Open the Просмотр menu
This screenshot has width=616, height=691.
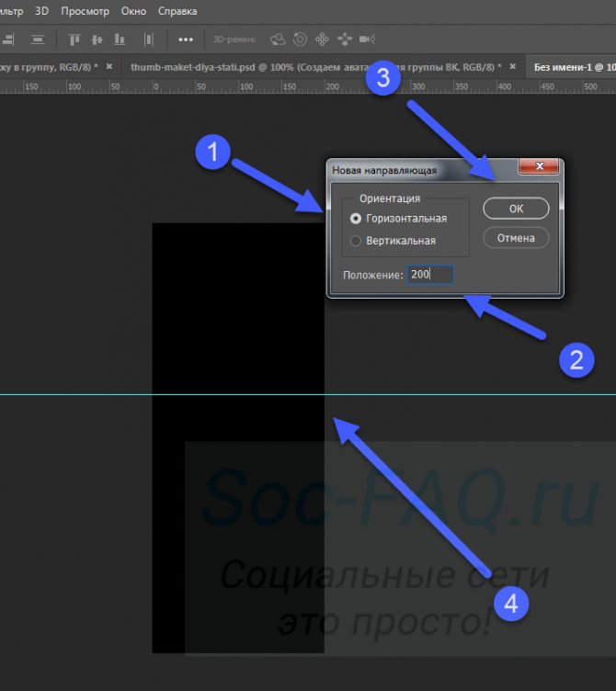coord(85,11)
